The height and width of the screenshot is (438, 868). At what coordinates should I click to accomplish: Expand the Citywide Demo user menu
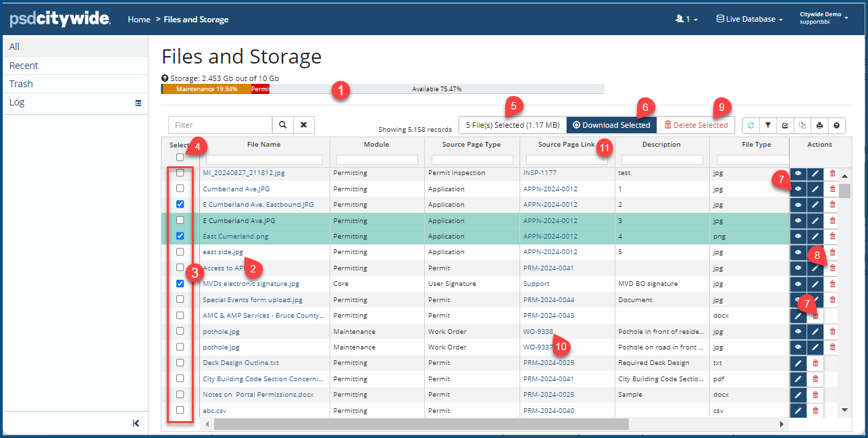pos(824,18)
